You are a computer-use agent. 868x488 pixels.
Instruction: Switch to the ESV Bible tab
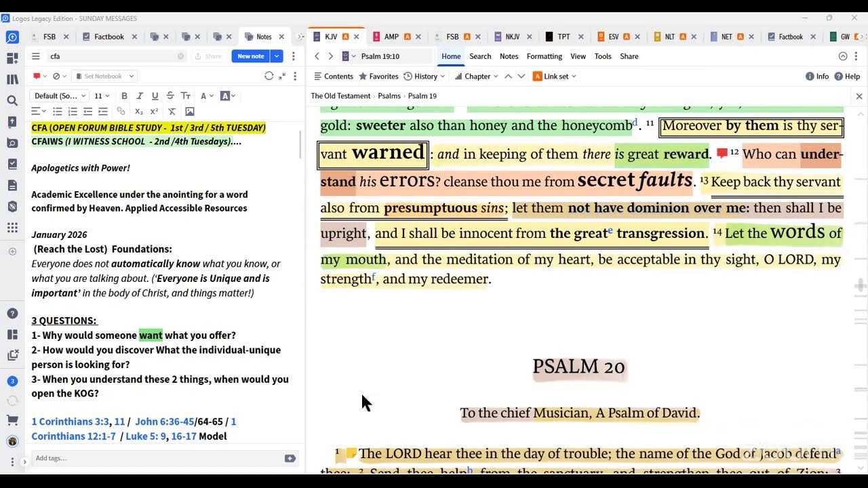pos(613,37)
